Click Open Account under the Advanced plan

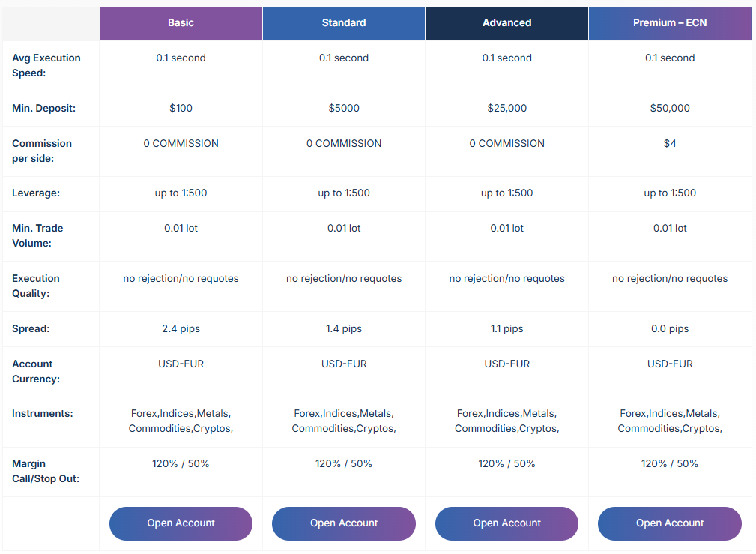tap(506, 523)
